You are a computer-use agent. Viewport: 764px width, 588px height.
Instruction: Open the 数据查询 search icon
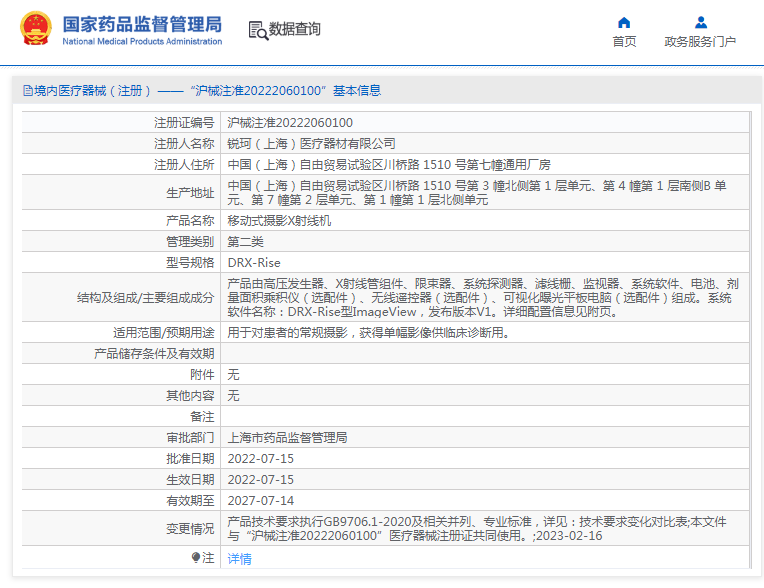(258, 30)
